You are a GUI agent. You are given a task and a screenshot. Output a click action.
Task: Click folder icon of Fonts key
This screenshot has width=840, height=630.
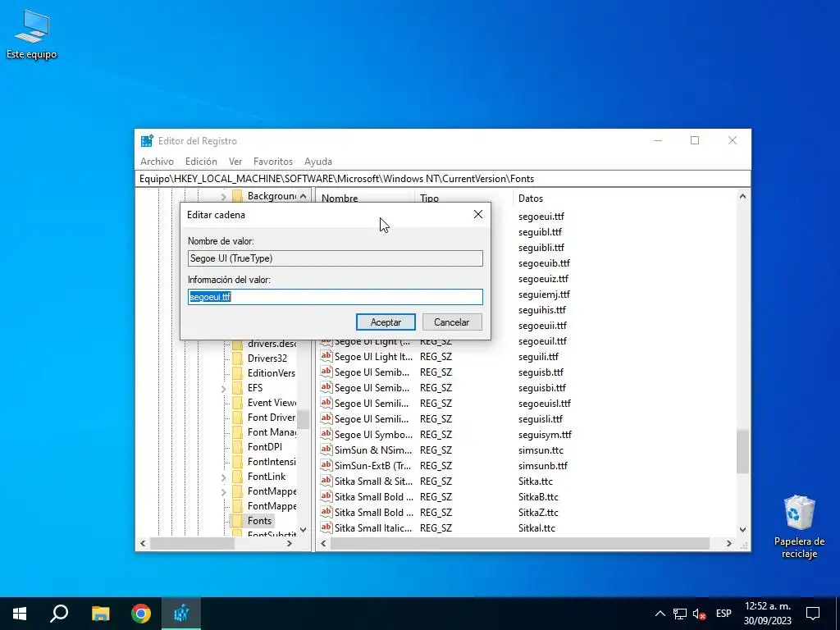click(x=237, y=521)
